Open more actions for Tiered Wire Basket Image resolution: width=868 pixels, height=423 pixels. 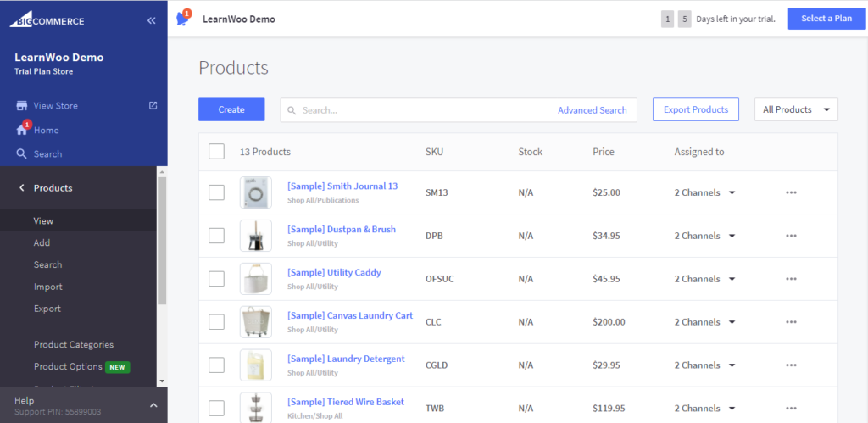(x=791, y=409)
